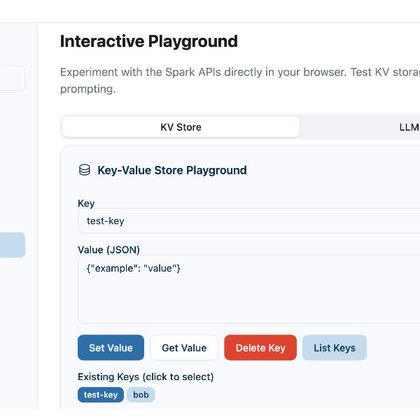Screen dimensions: 420x420
Task: Click the Get Value button
Action: pos(184,348)
